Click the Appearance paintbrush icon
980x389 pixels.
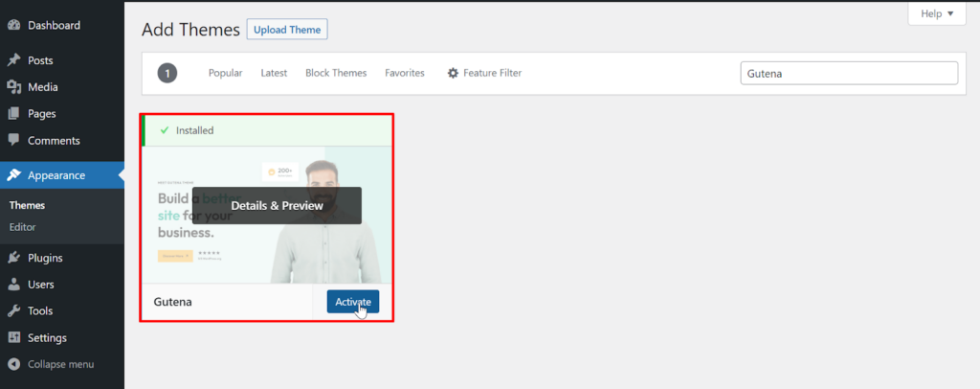tap(13, 175)
